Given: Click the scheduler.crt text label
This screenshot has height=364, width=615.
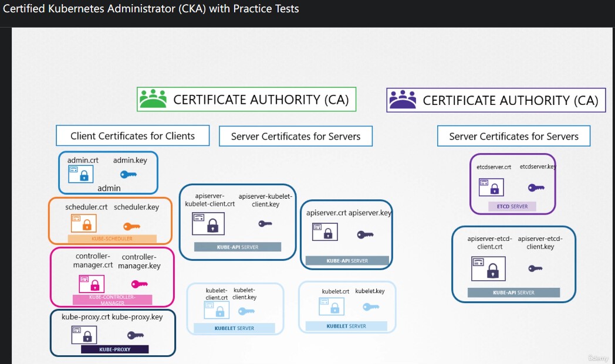Looking at the screenshot, I should pos(86,207).
